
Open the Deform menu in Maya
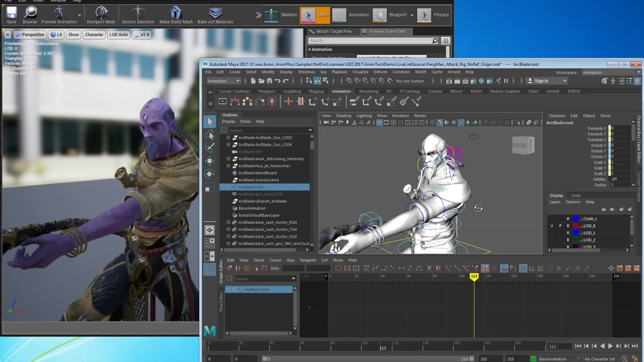pyautogui.click(x=380, y=72)
